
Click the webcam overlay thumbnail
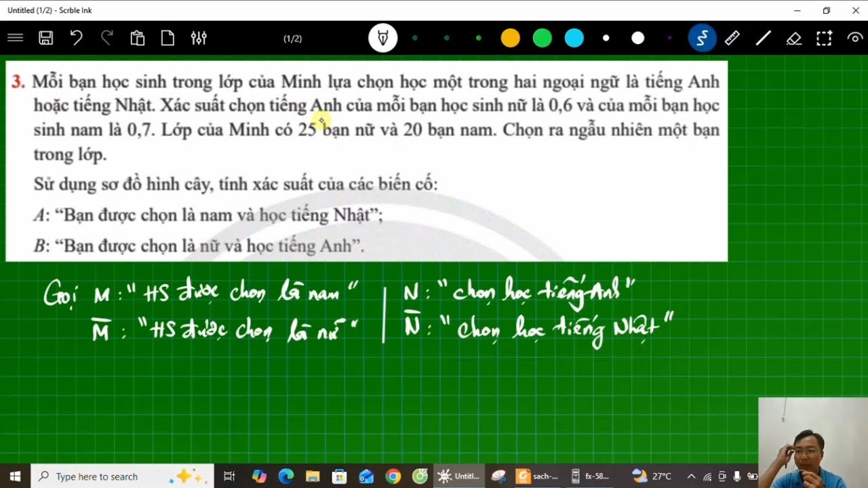813,443
